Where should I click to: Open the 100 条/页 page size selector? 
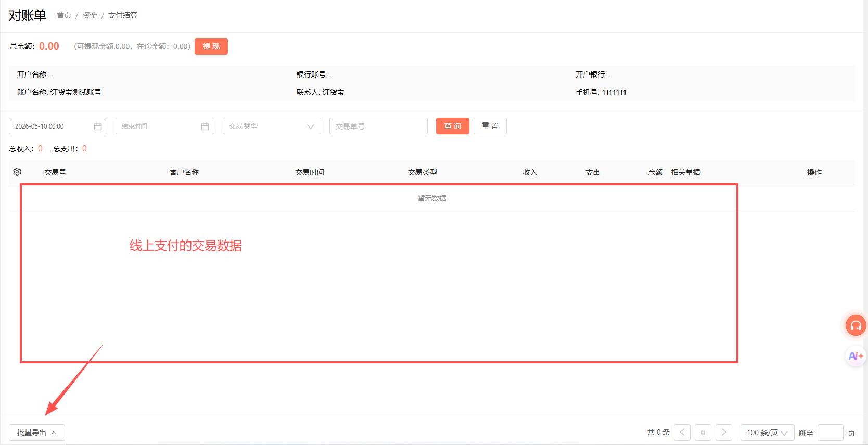click(x=768, y=433)
